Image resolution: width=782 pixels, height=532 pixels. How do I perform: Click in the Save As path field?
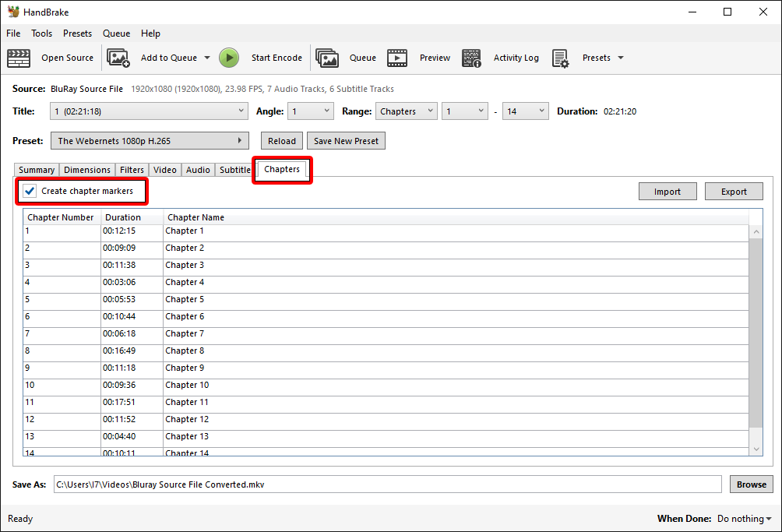[388, 484]
